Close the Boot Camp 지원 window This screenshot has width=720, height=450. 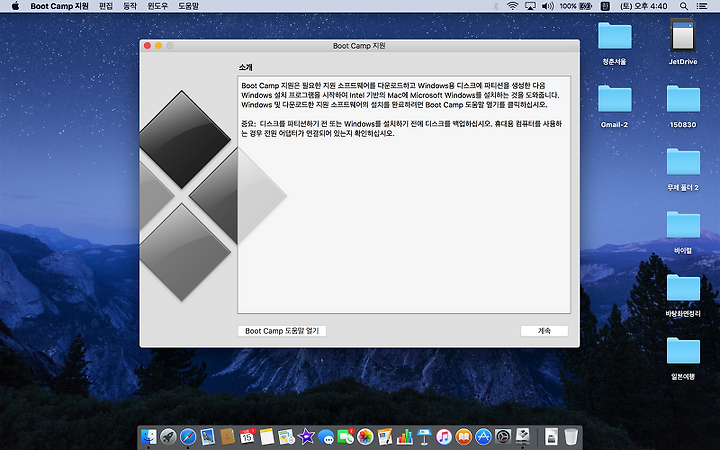tap(147, 45)
